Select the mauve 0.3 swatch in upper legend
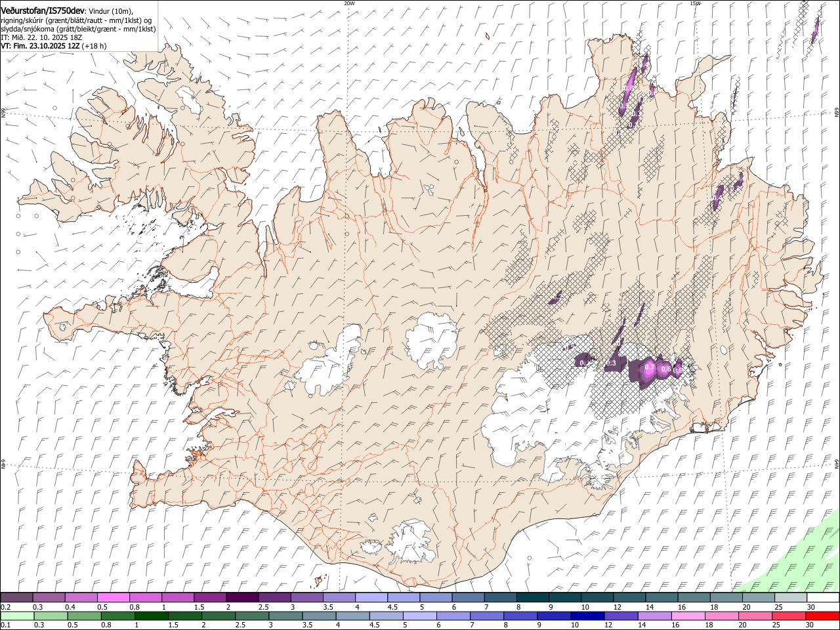840x630 pixels. [x=49, y=598]
